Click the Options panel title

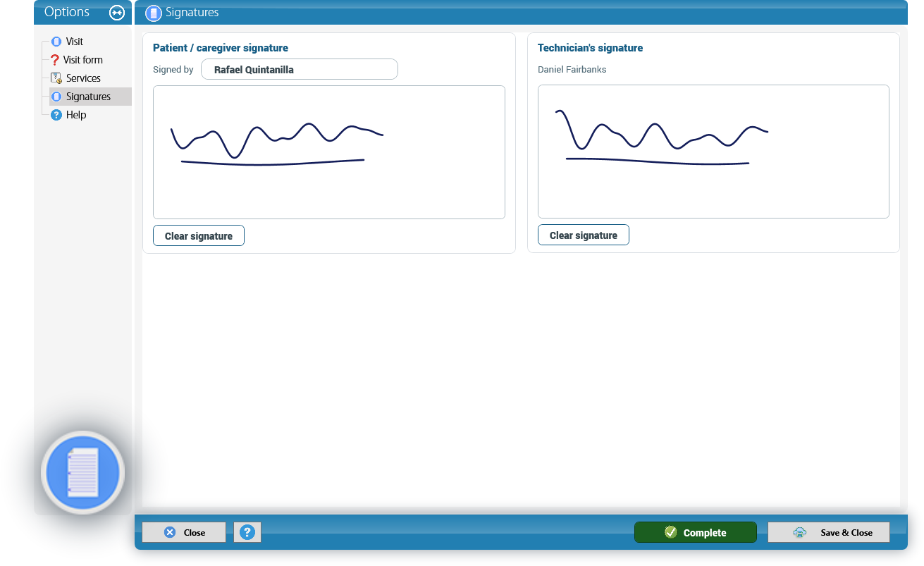pyautogui.click(x=67, y=12)
